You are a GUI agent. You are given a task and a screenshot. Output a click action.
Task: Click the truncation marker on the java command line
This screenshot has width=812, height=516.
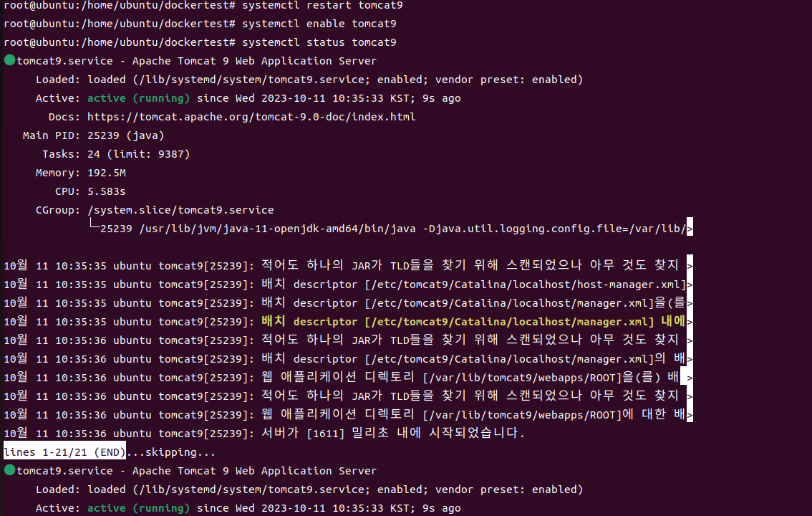point(690,228)
